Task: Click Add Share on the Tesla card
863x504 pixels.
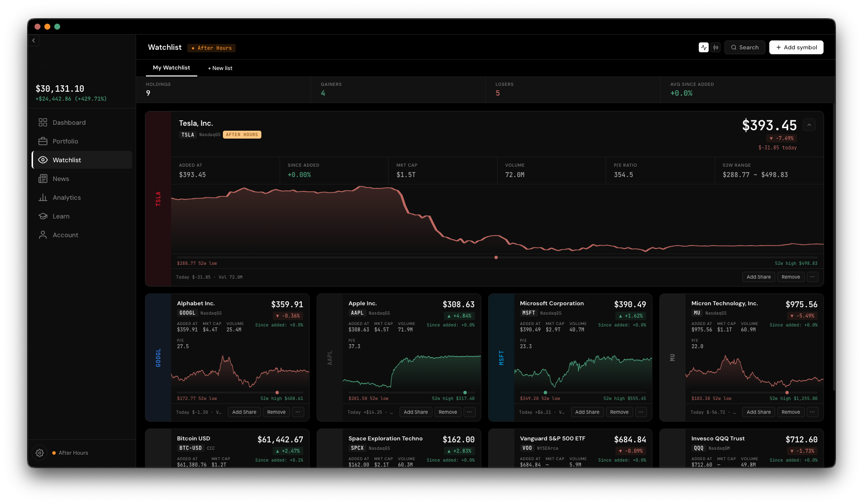Action: tap(758, 277)
